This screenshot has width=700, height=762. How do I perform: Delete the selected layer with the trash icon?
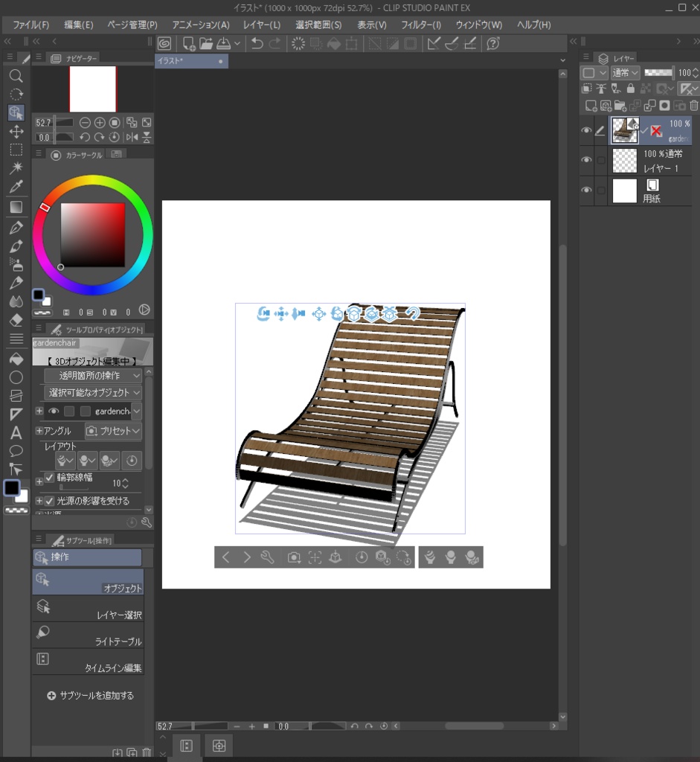[x=693, y=106]
